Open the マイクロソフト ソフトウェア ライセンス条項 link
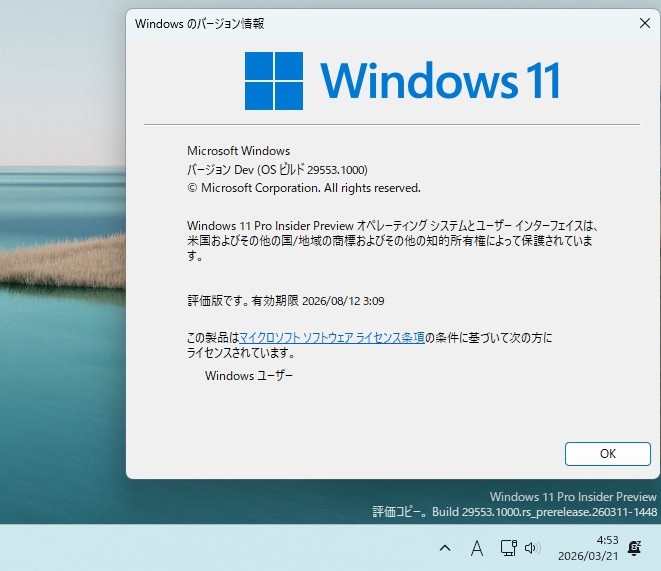Image resolution: width=661 pixels, height=571 pixels. (x=332, y=338)
